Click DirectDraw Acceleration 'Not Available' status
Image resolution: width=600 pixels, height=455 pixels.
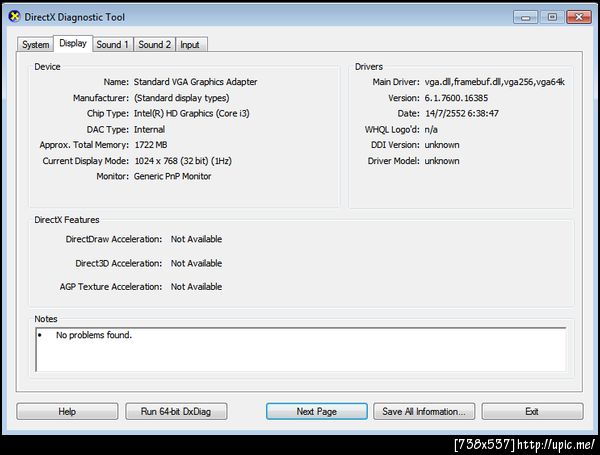(x=196, y=239)
